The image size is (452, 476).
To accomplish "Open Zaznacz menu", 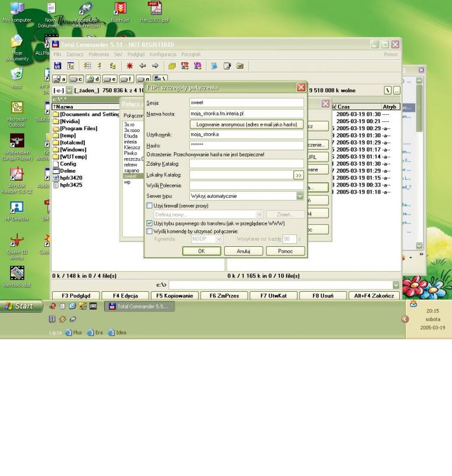I will (75, 54).
